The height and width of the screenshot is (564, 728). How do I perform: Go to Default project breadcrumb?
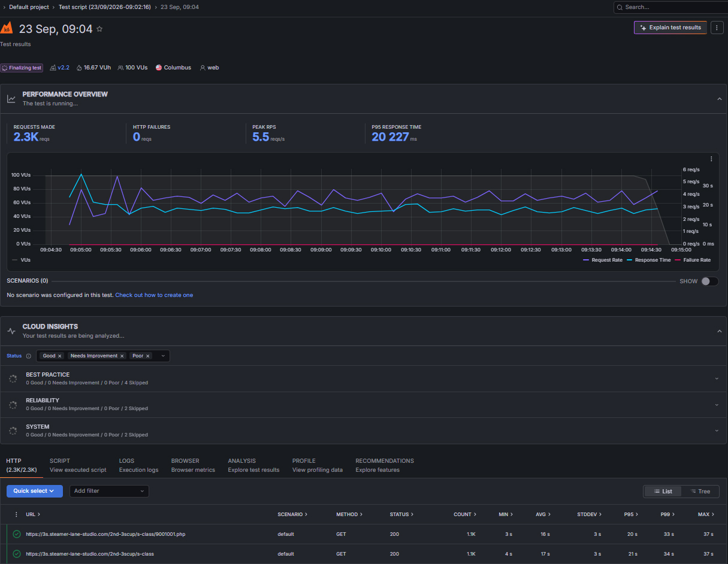click(29, 7)
